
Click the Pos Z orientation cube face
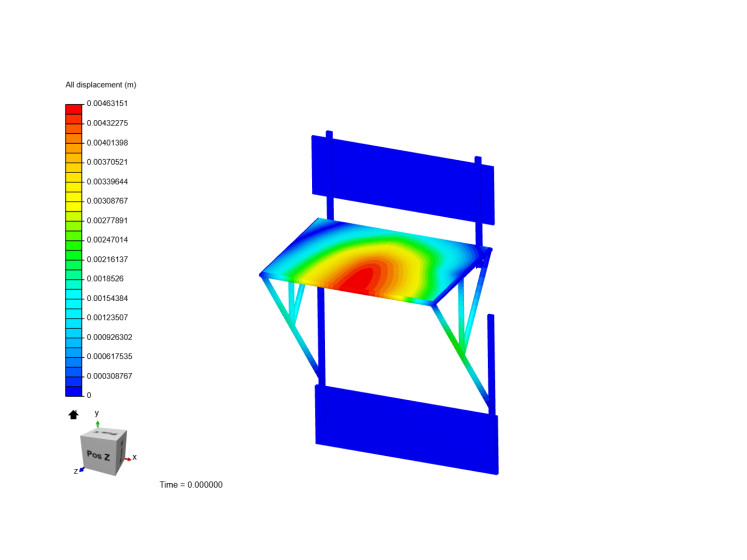[99, 455]
